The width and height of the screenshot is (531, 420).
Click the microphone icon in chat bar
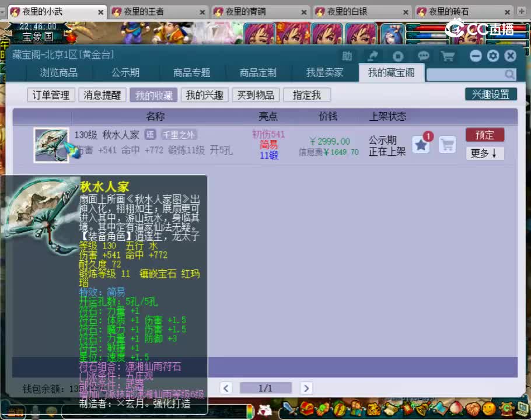35,411
